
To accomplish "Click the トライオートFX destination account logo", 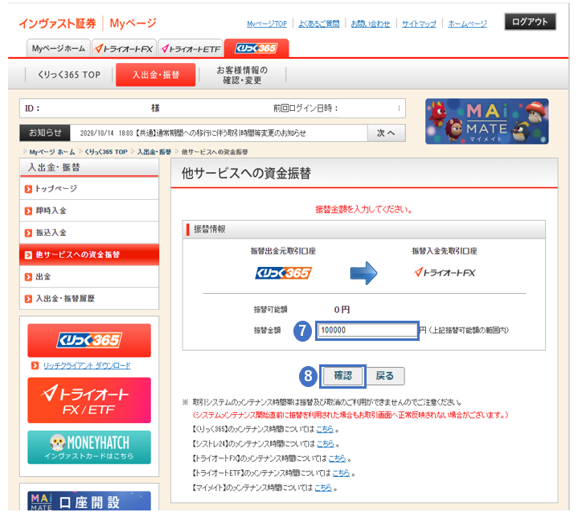I will click(x=444, y=273).
